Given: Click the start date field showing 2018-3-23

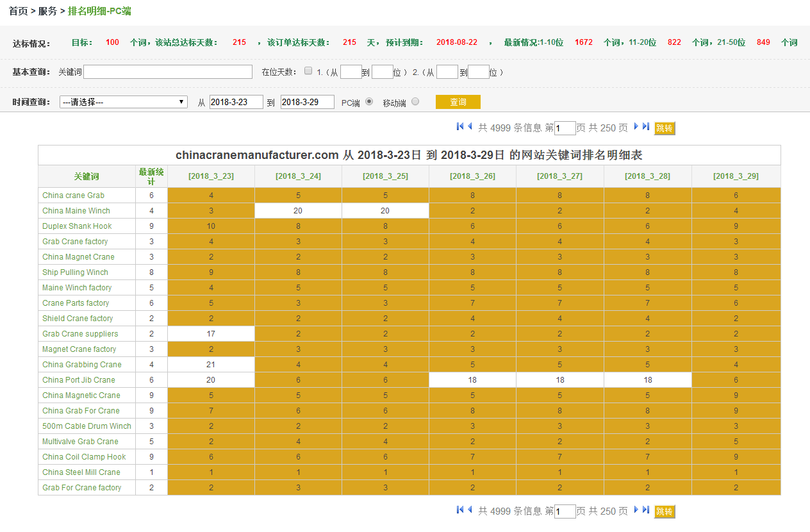Looking at the screenshot, I should pyautogui.click(x=236, y=102).
